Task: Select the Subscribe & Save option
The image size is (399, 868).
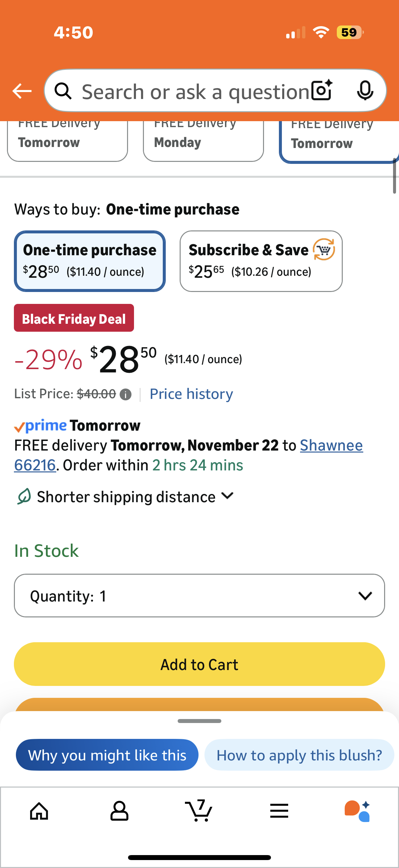Action: [261, 261]
